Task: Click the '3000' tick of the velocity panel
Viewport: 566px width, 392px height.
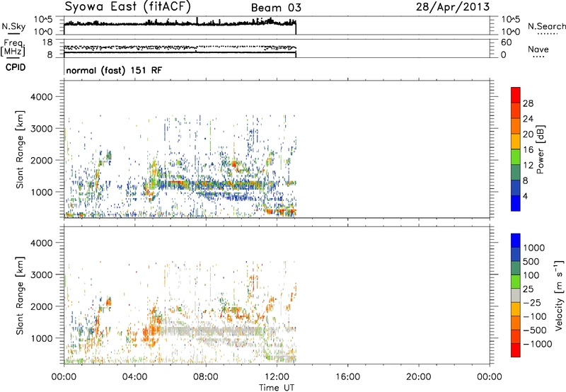Action: [x=42, y=275]
